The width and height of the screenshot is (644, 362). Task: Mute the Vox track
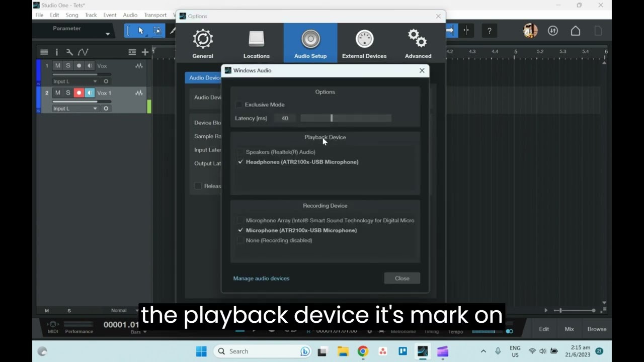(x=57, y=66)
